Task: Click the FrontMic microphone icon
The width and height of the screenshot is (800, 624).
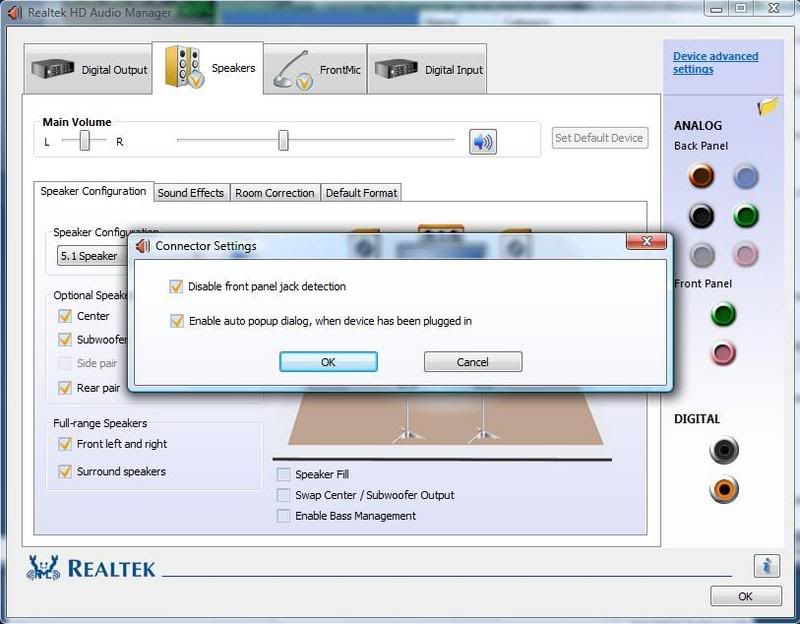Action: (x=292, y=70)
